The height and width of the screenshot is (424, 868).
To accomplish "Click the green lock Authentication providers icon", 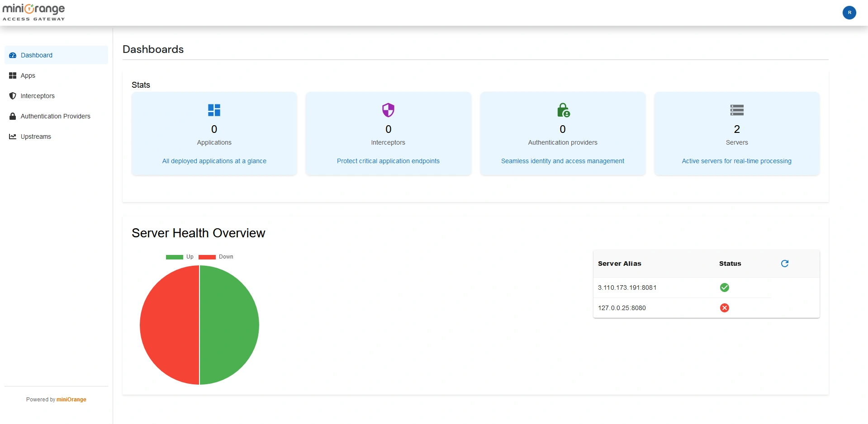I will coord(563,110).
